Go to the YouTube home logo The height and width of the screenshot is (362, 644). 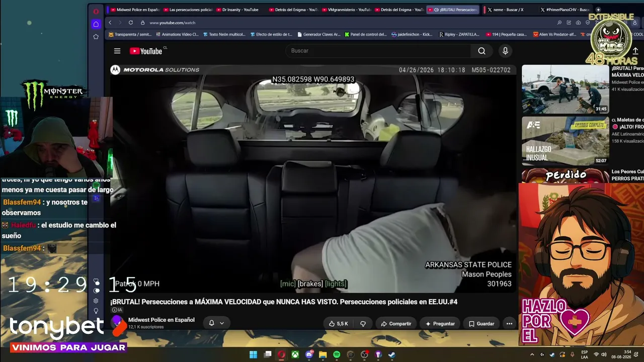pyautogui.click(x=146, y=51)
